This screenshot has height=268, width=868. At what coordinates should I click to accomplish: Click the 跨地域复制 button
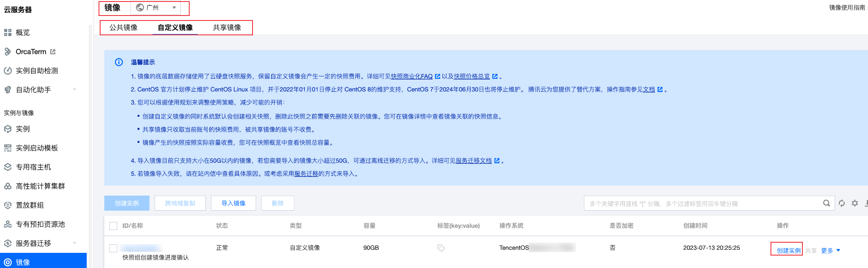point(180,203)
